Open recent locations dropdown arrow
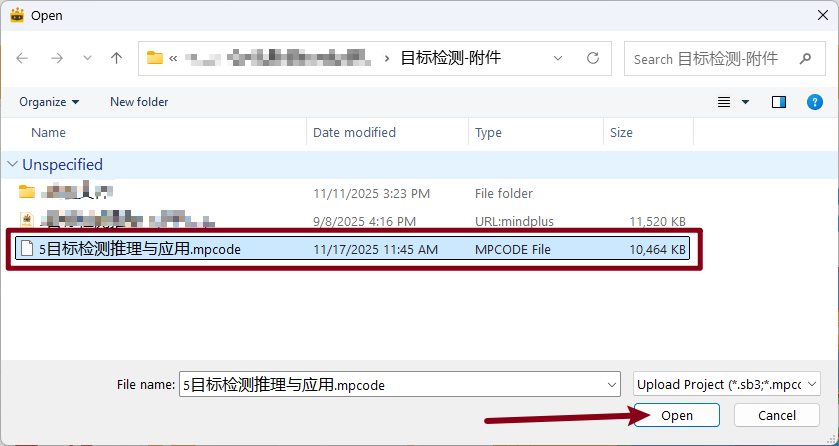839x446 pixels. coord(86,59)
